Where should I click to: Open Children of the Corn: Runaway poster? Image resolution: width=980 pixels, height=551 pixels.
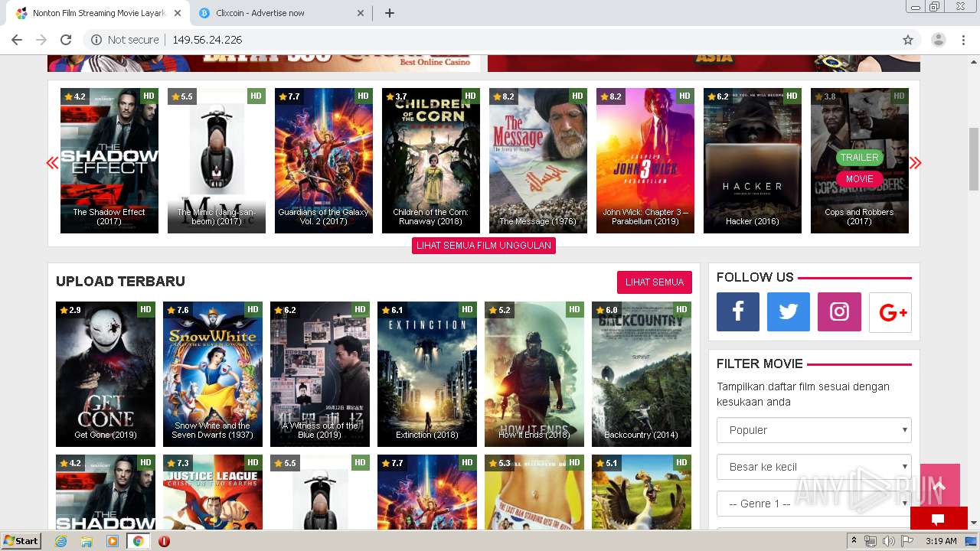coord(431,161)
